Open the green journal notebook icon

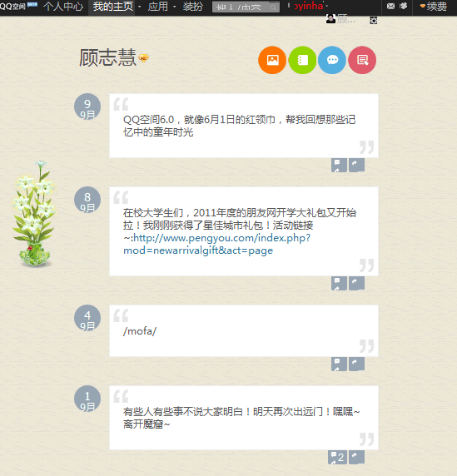(302, 60)
